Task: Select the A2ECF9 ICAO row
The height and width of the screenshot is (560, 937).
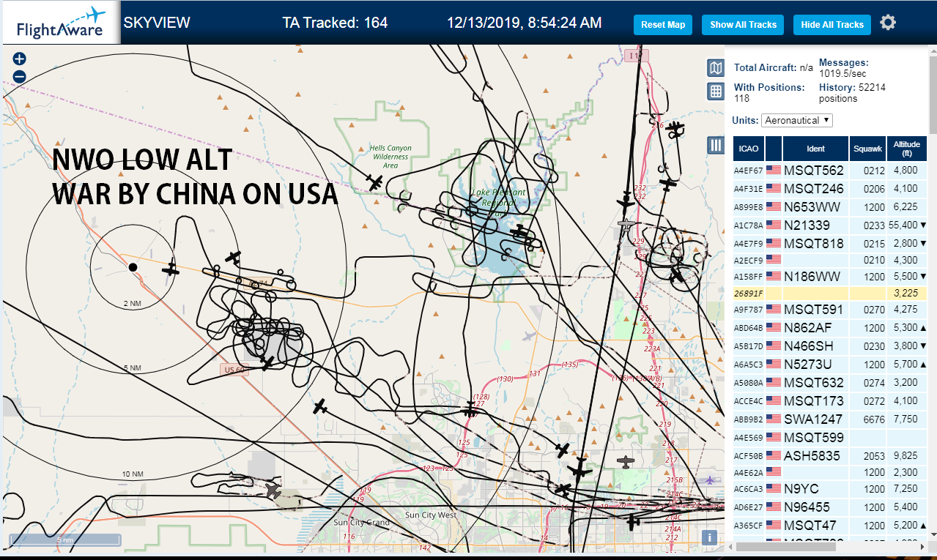Action: click(831, 260)
